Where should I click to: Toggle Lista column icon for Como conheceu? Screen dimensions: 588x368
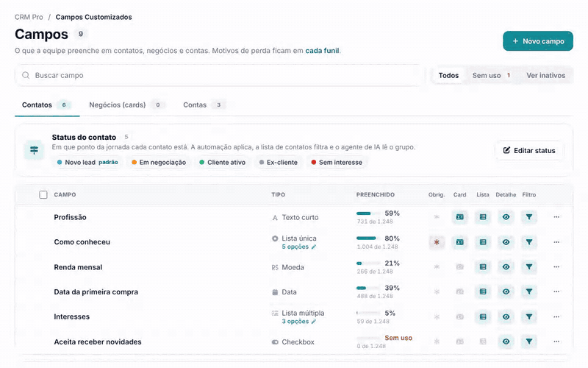(x=483, y=242)
